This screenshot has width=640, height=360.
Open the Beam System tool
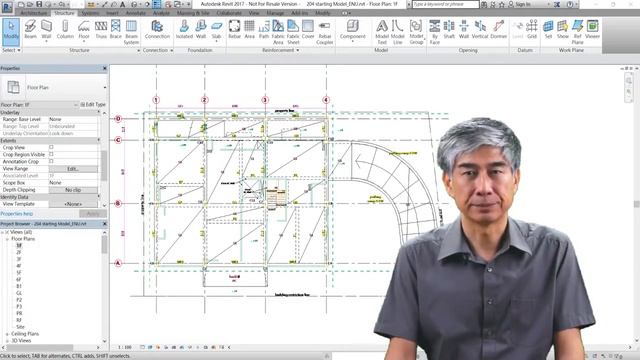131,32
